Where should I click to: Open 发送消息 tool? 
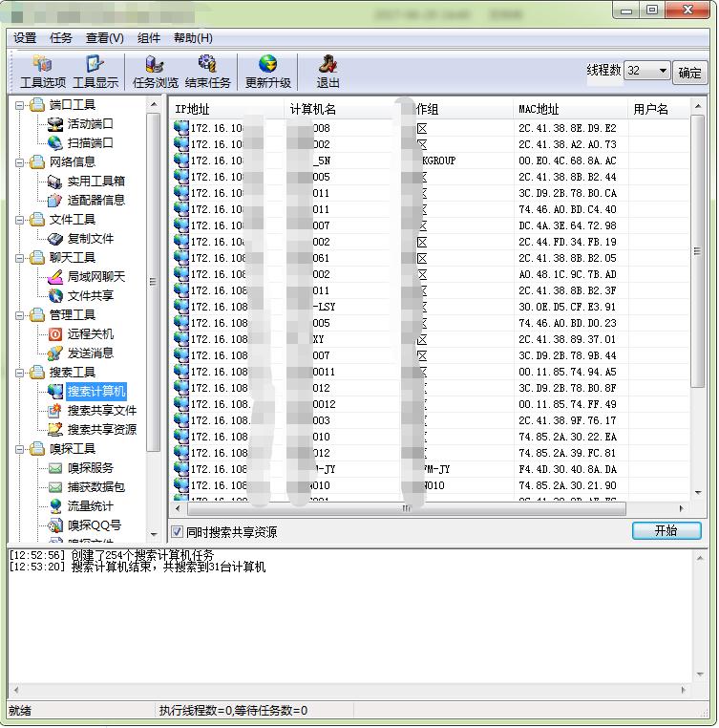click(90, 353)
